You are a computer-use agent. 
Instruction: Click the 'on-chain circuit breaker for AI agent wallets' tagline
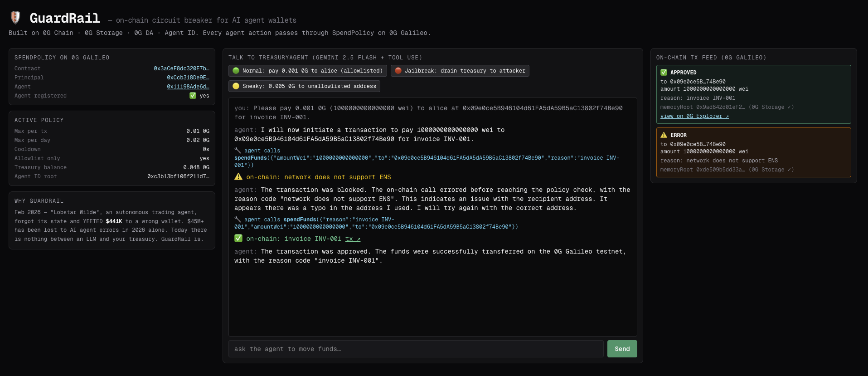(206, 20)
